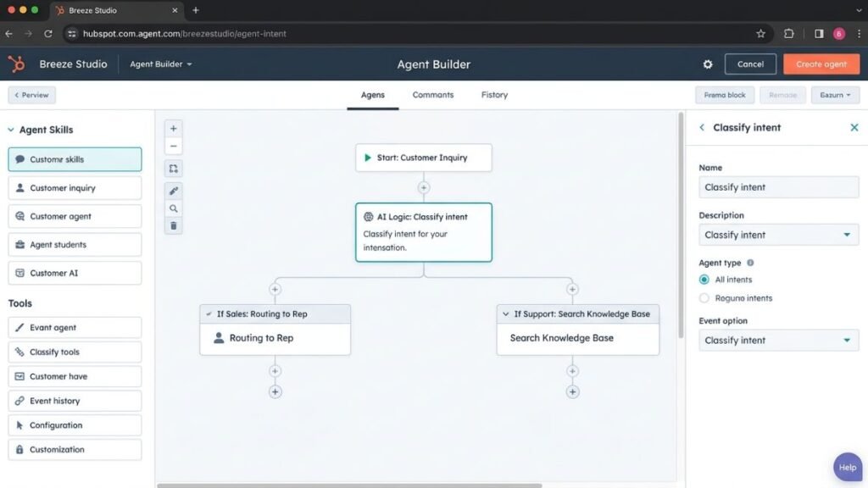Close the Classify intent side panel
The width and height of the screenshot is (868, 488).
854,127
